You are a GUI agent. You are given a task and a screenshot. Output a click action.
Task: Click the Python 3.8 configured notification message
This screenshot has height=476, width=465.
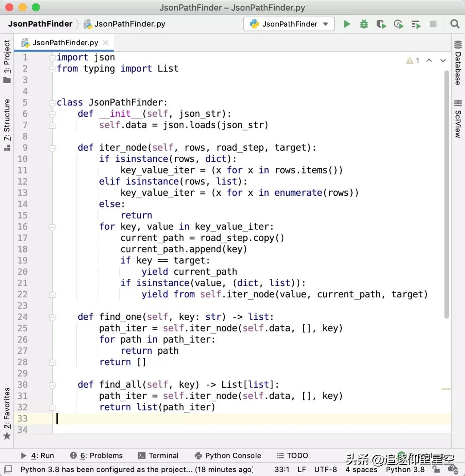pyautogui.click(x=136, y=469)
